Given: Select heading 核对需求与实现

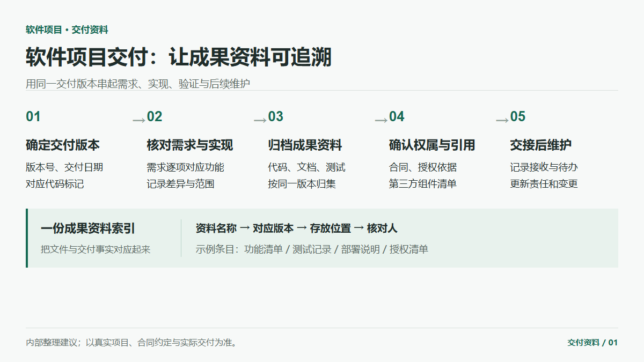Looking at the screenshot, I should [x=190, y=145].
